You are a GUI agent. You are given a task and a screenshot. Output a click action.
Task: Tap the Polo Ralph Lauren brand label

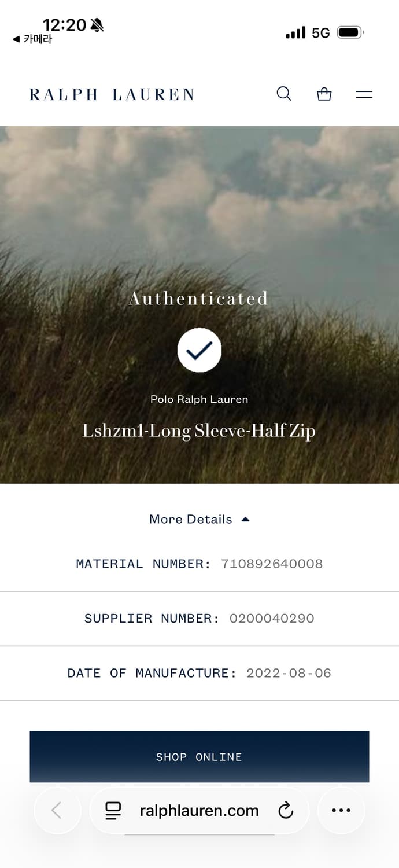199,399
